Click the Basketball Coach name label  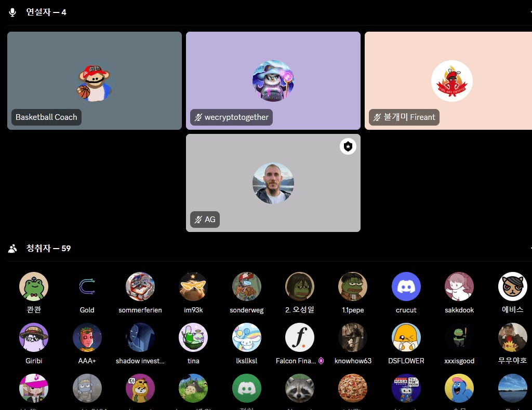point(46,117)
